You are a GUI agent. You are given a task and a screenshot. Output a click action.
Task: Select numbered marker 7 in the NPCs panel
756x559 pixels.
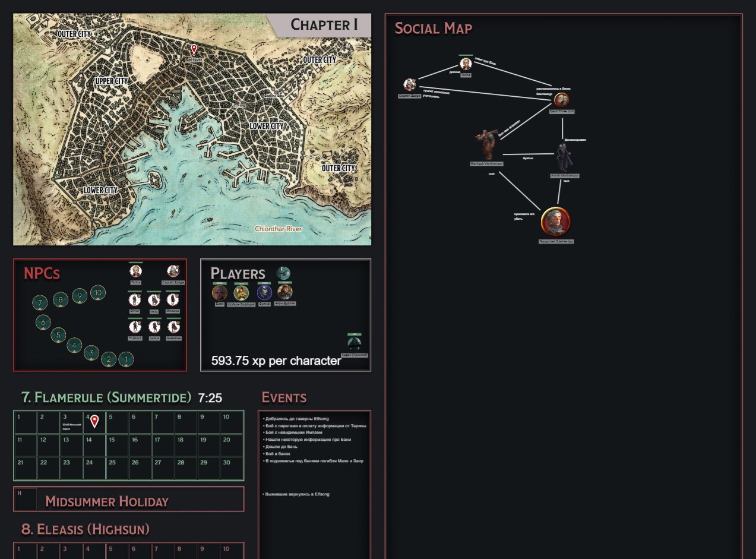tap(40, 303)
